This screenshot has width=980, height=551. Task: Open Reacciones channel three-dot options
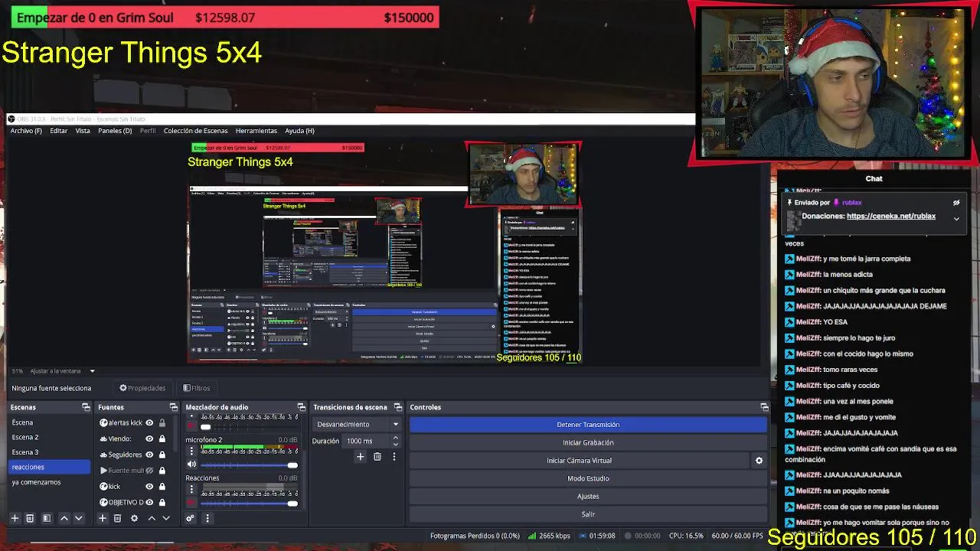(x=191, y=490)
